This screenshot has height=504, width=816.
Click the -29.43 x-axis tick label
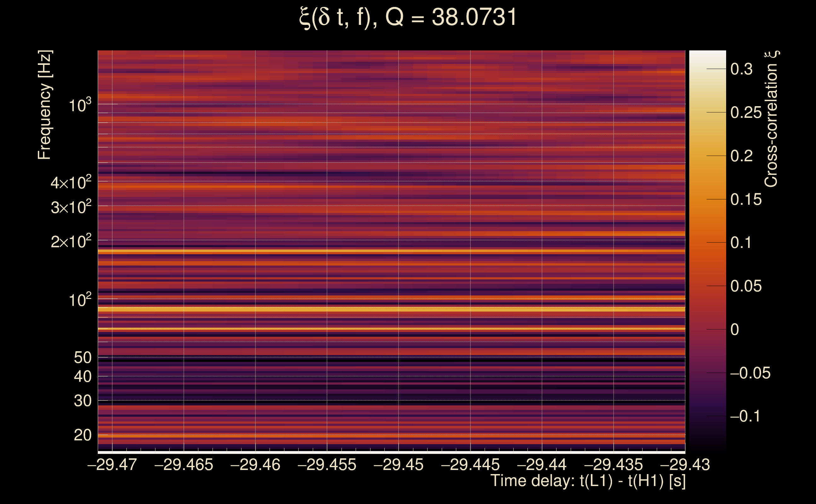click(x=685, y=465)
